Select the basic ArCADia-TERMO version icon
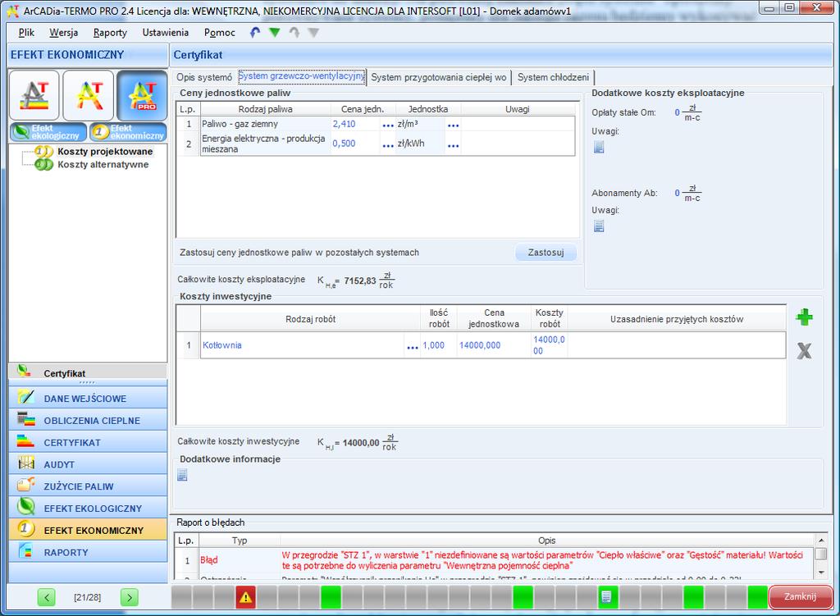Viewport: 840px width, 616px height. [x=34, y=95]
